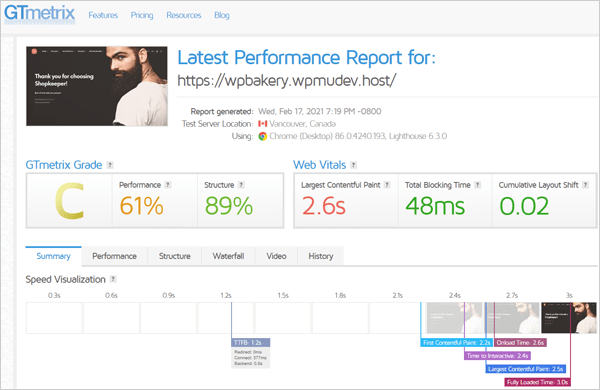Open help icon beside Web Vitals

point(354,165)
